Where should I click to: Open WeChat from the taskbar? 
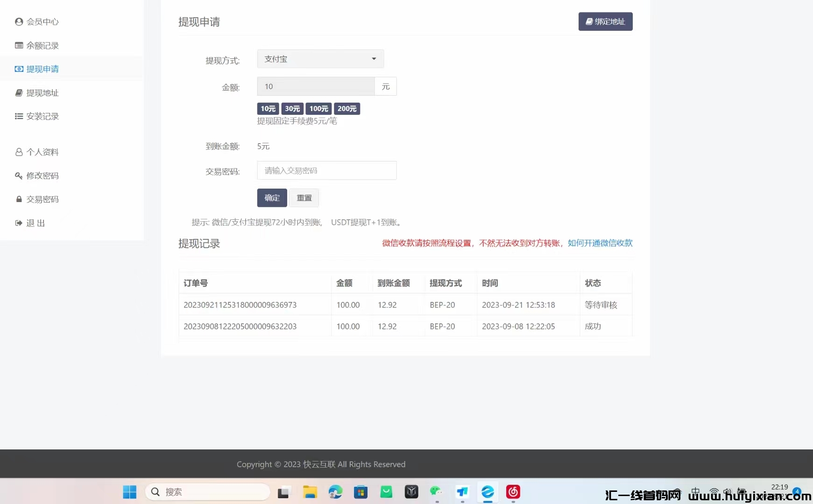click(x=436, y=492)
